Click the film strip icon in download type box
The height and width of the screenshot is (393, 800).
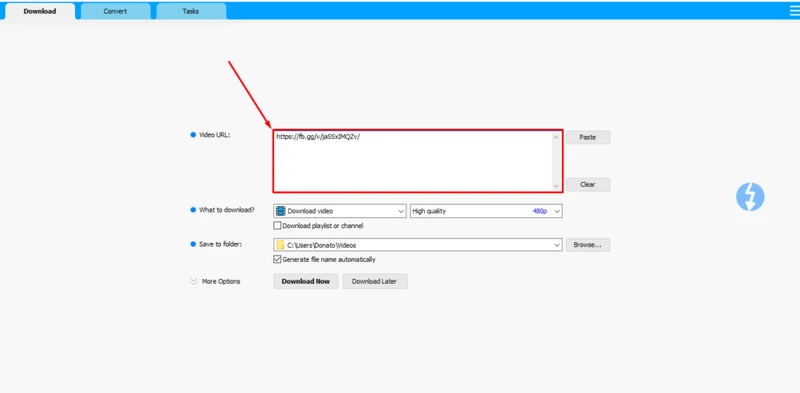pos(281,211)
